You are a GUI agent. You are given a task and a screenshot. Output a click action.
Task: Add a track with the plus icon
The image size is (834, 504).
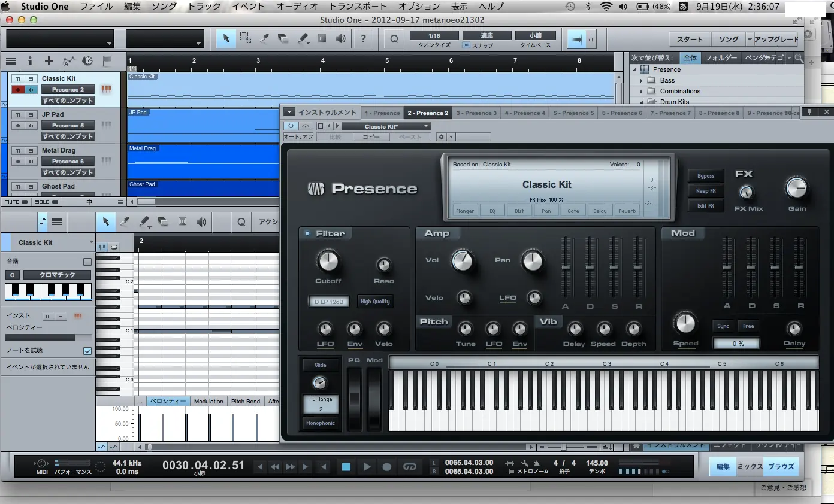[49, 61]
